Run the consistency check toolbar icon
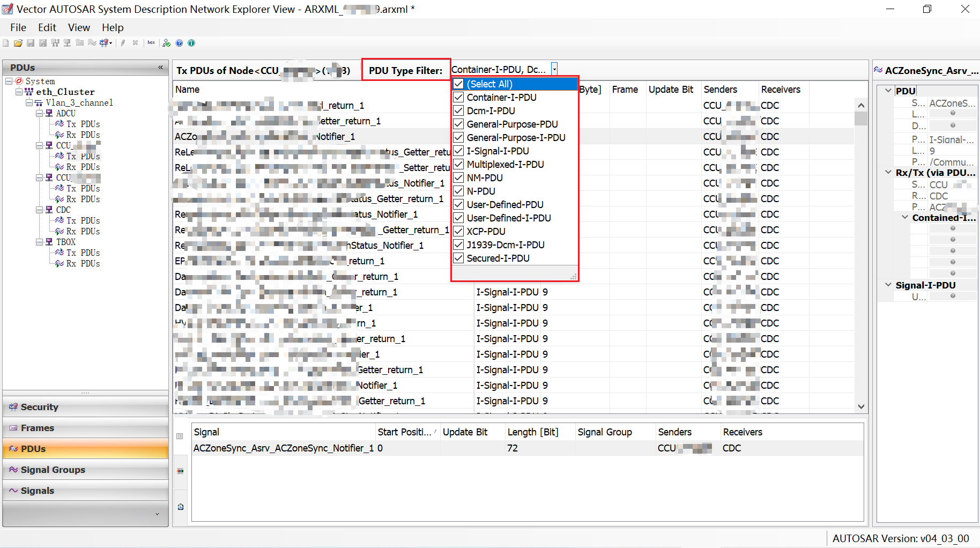 167,43
